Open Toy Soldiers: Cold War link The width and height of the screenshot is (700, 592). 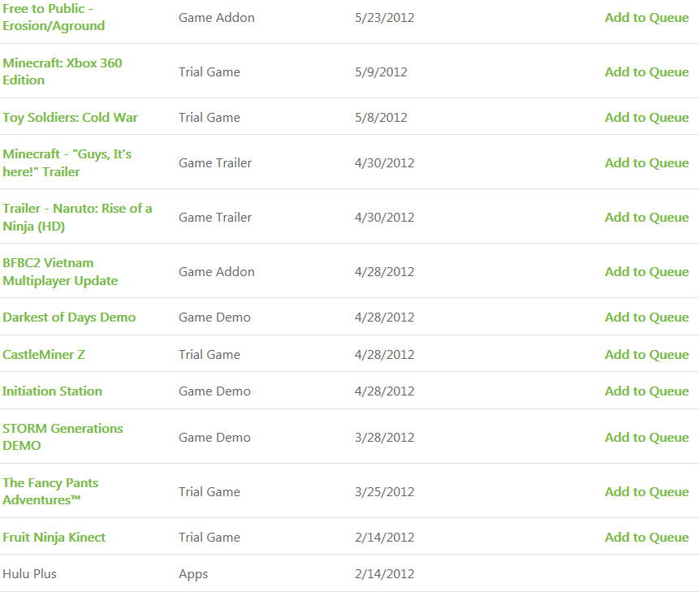(x=70, y=118)
